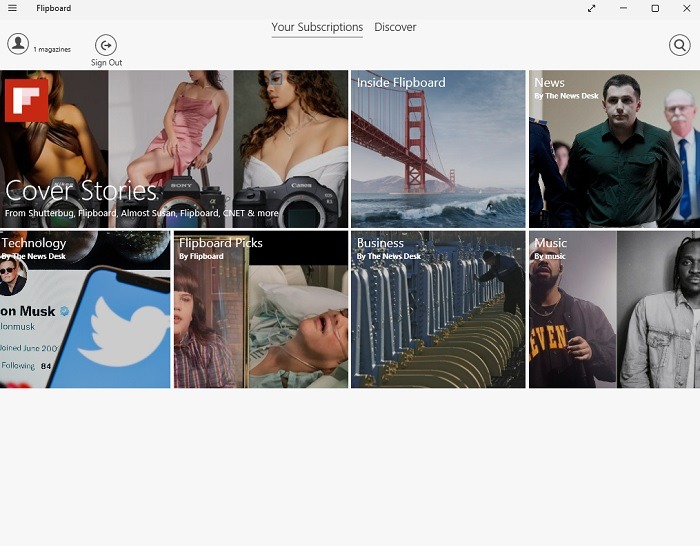Maximize the Flipboard window
This screenshot has height=546, width=700.
click(655, 8)
